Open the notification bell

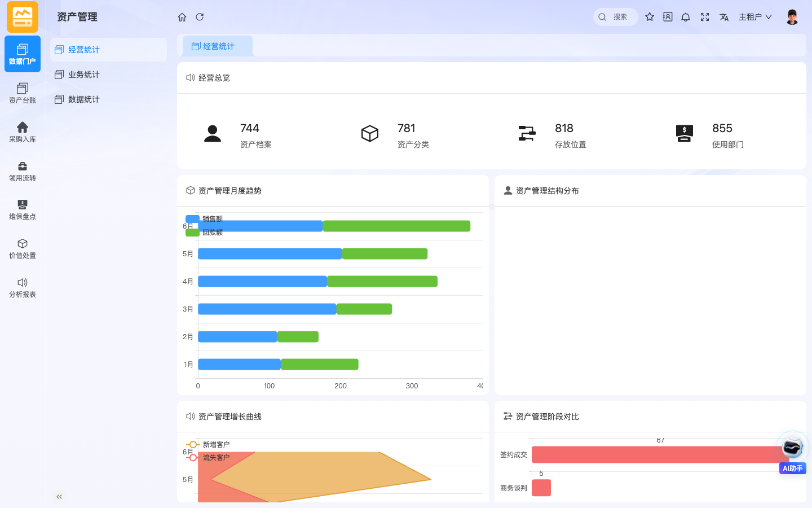click(x=686, y=17)
